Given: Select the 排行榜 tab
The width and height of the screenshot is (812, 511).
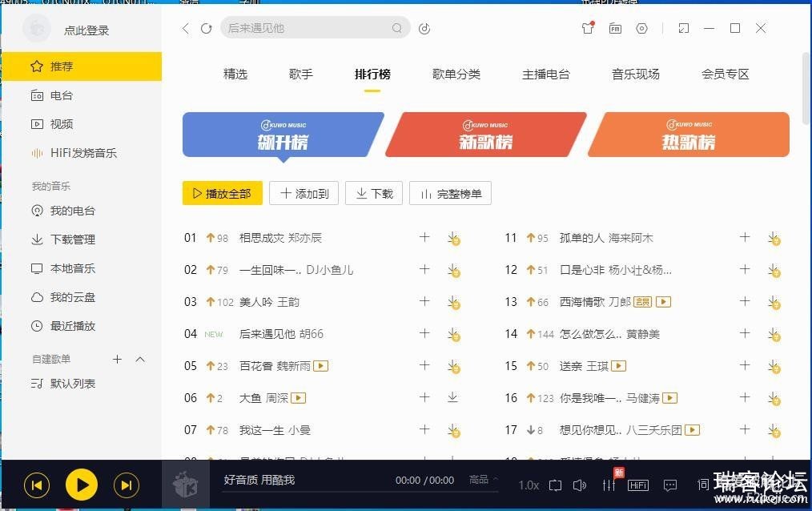Looking at the screenshot, I should (372, 74).
